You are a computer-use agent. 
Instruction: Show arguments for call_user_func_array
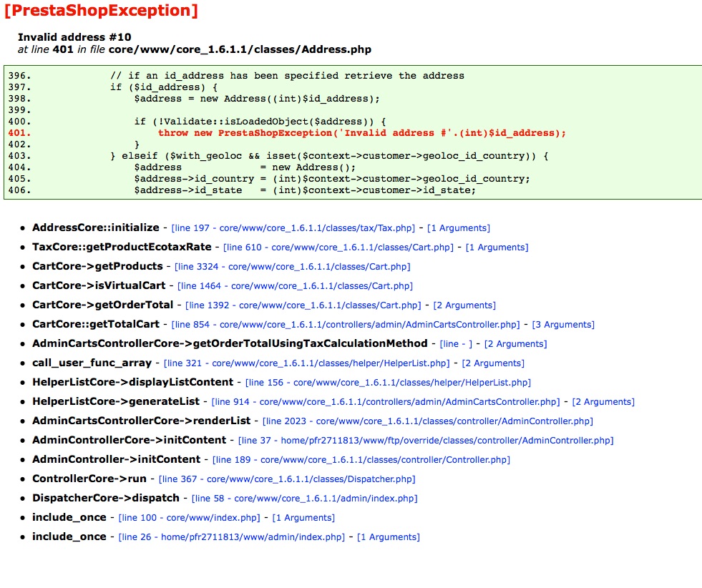pos(493,363)
